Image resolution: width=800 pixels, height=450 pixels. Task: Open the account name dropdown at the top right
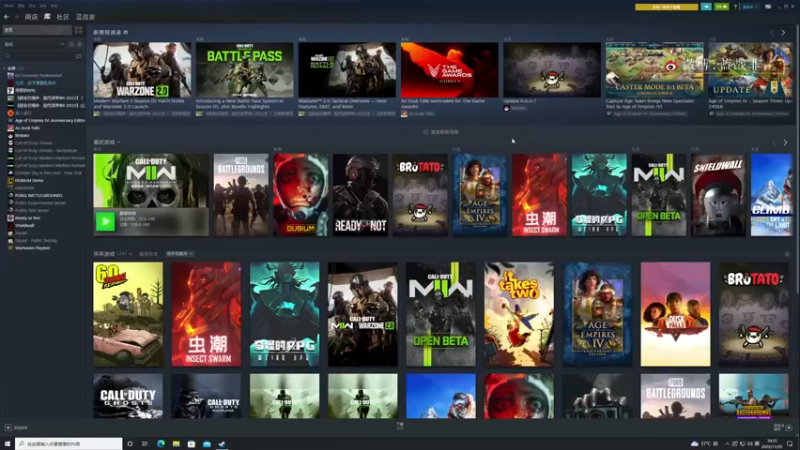750,7
